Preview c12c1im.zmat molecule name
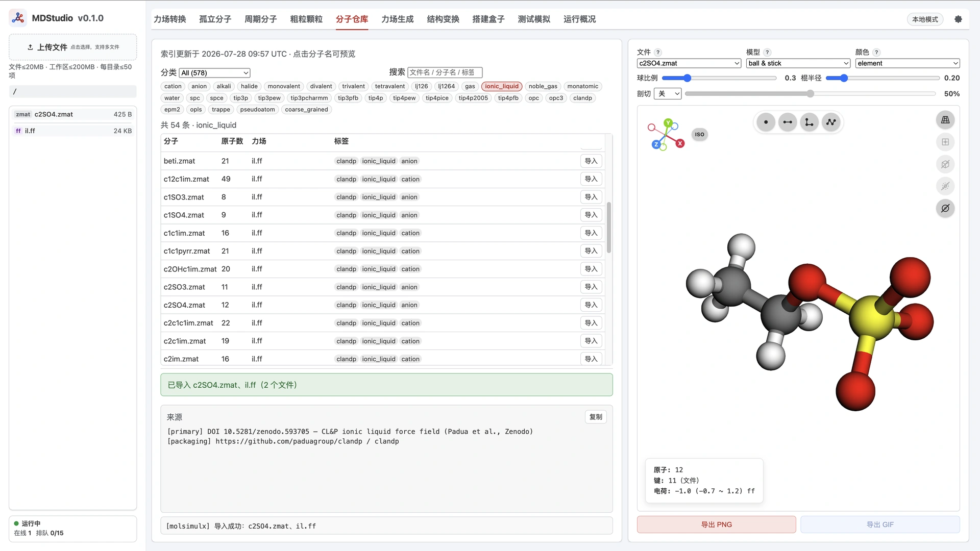Viewport: 980px width, 551px height. 186,179
